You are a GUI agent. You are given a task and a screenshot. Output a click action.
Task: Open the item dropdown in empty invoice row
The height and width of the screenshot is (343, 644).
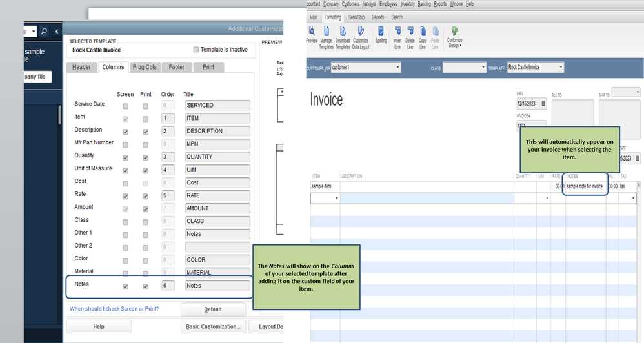[x=337, y=198]
